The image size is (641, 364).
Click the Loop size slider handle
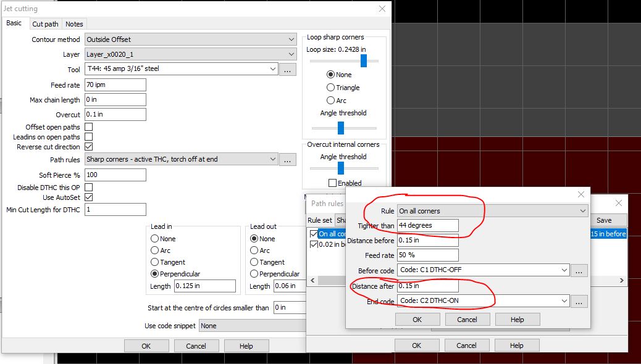(x=364, y=60)
